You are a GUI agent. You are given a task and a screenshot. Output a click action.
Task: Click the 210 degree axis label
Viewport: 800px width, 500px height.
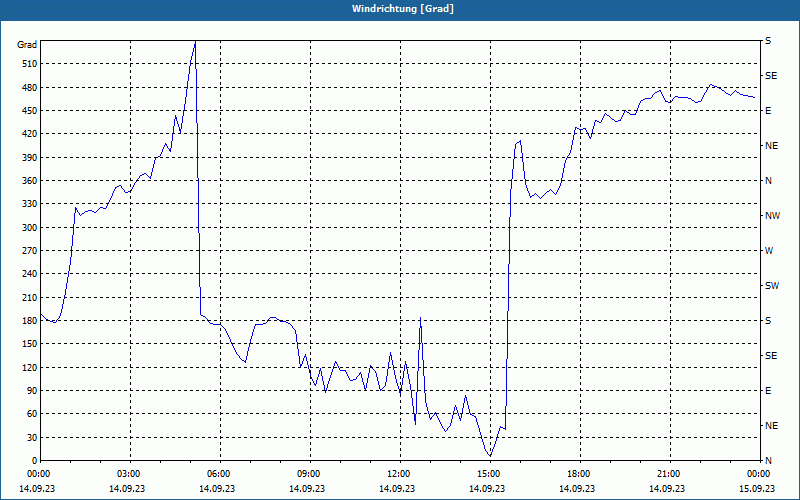(x=30, y=297)
